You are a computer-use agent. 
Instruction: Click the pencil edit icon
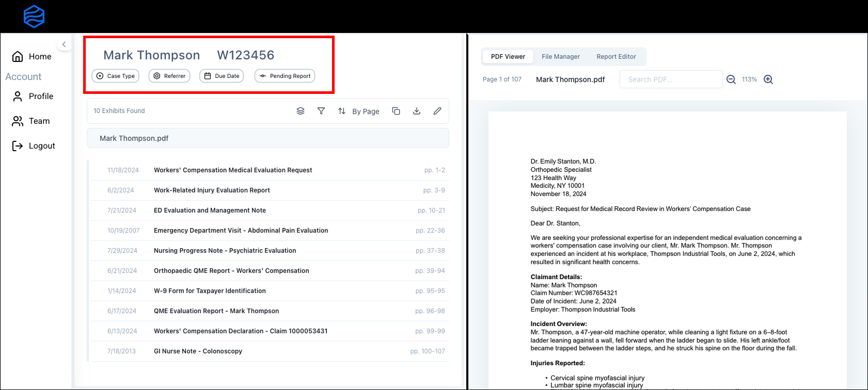pyautogui.click(x=437, y=111)
